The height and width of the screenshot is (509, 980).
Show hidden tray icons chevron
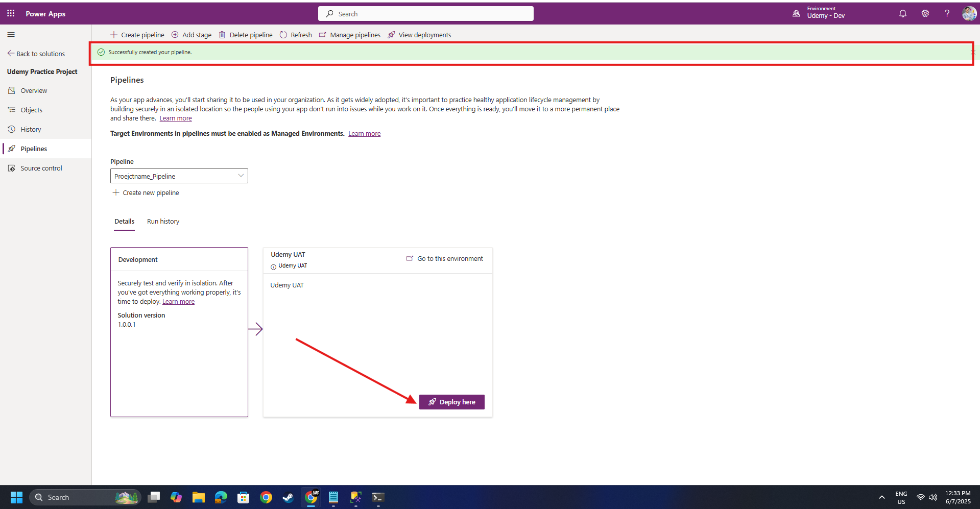point(882,497)
